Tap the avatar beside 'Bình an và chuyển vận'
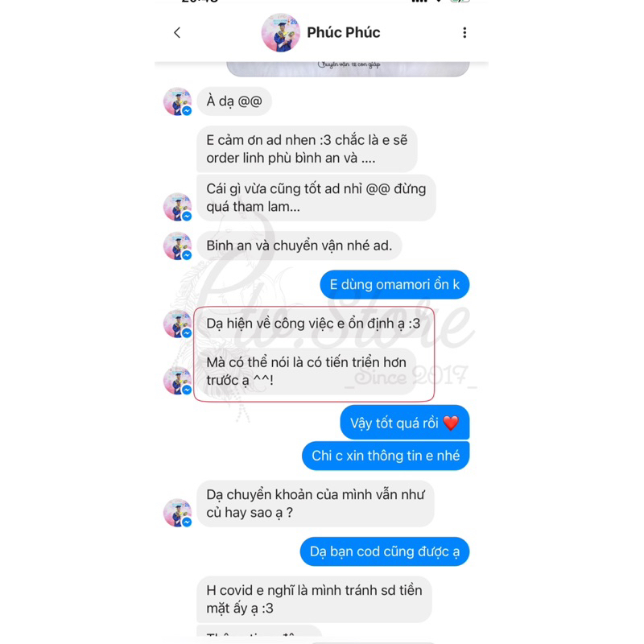Screen dimensions: 644x644 click(x=177, y=246)
